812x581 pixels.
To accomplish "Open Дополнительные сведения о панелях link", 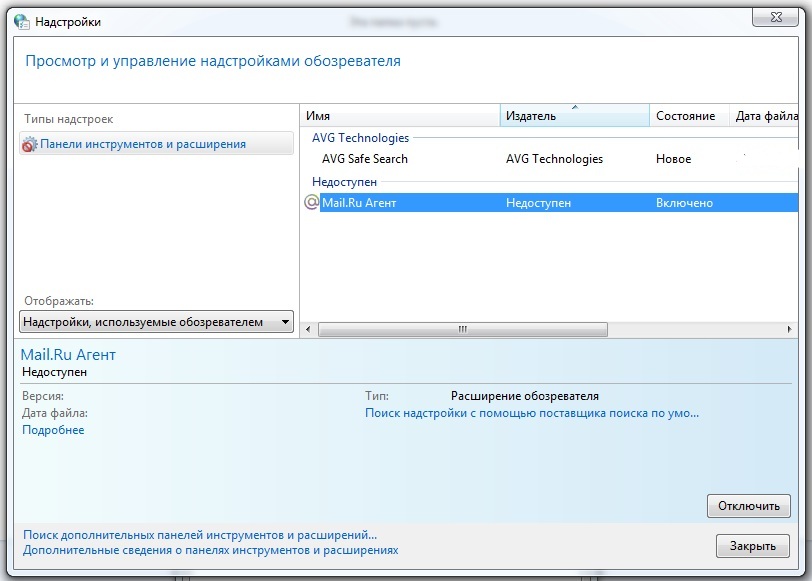I will coord(210,550).
